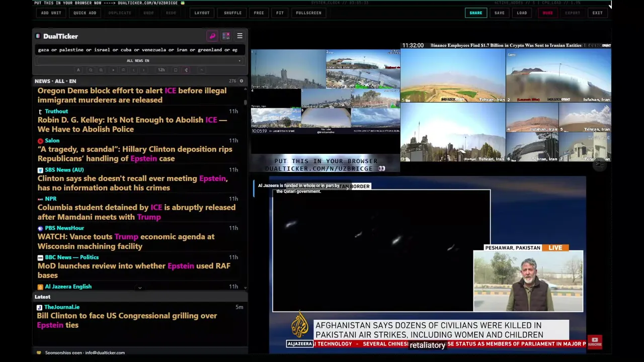This screenshot has width=644, height=362.
Task: Select the FREE layout mode
Action: coord(259,13)
